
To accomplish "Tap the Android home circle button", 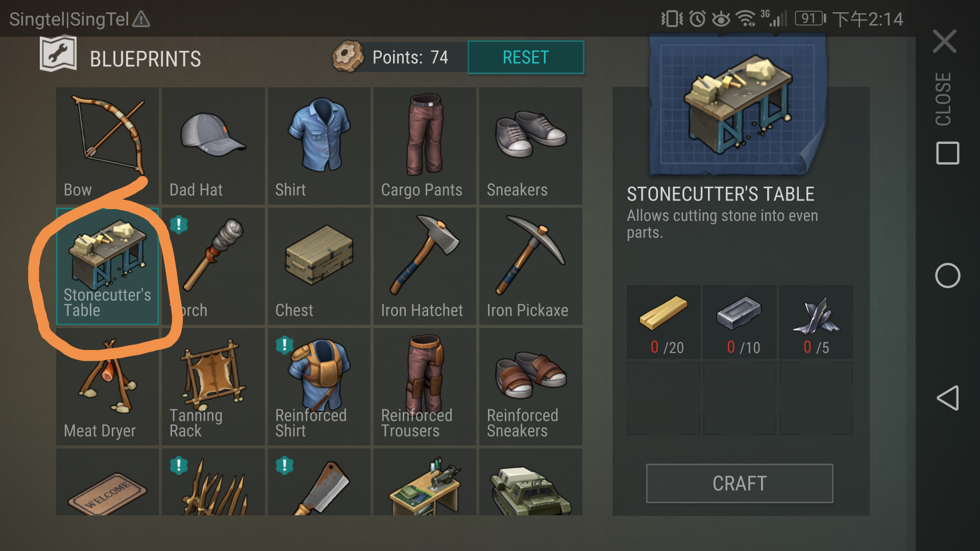I will pos(948,275).
